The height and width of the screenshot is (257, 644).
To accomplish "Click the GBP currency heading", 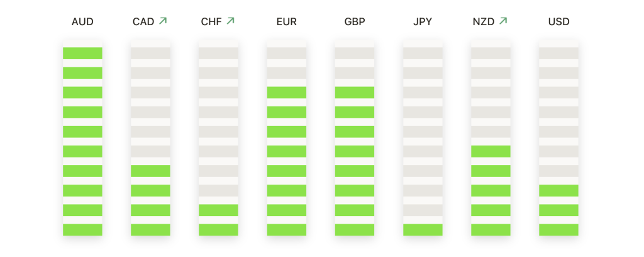I will click(355, 22).
